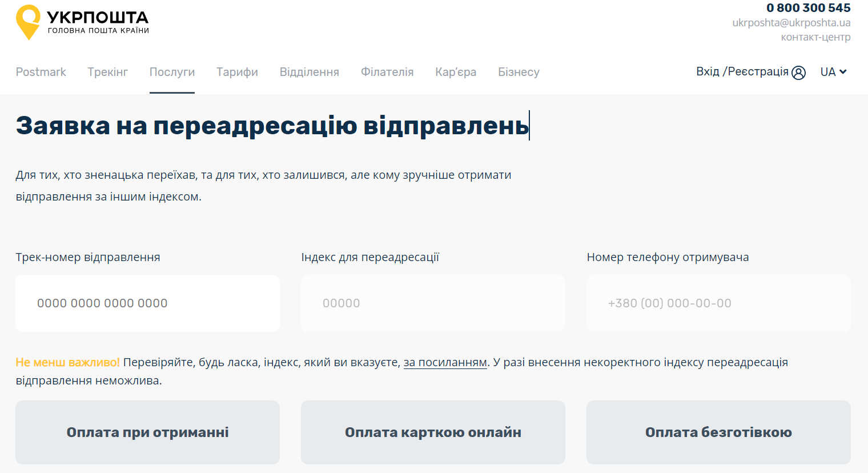Screen dimensions: 868x473
Task: Click the Вхід /Реєстрація login link
Action: [x=742, y=71]
